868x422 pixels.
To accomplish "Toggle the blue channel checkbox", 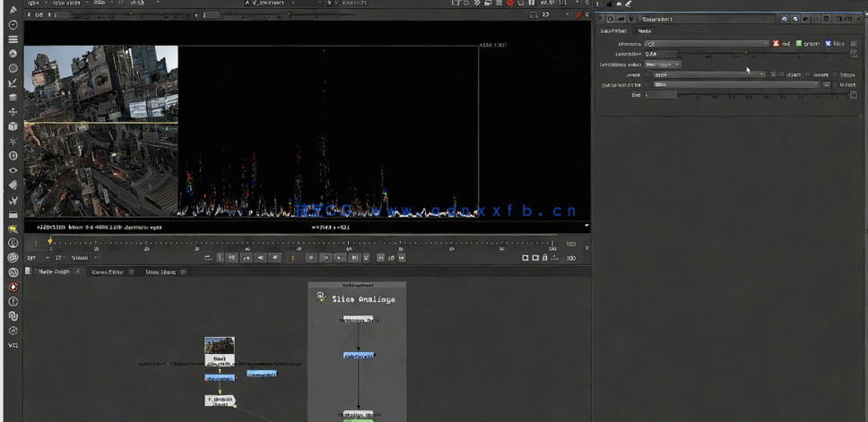I will (x=829, y=43).
